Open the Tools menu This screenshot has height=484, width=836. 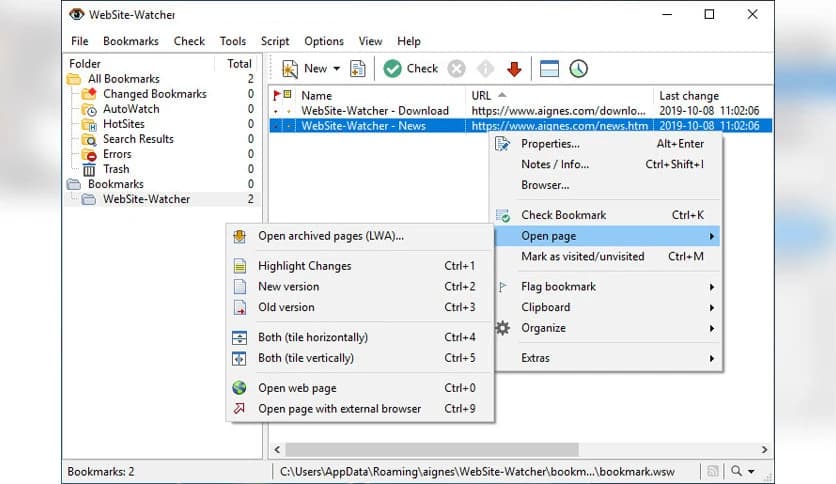(233, 41)
